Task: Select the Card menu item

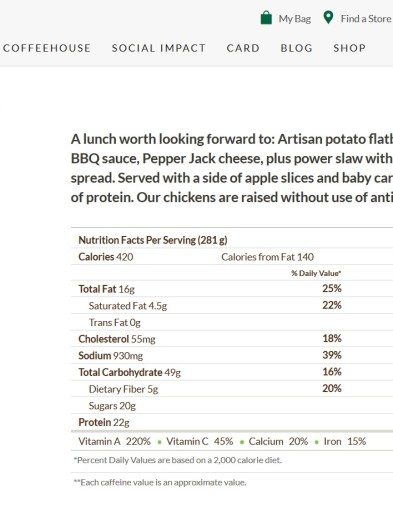Action: tap(243, 48)
